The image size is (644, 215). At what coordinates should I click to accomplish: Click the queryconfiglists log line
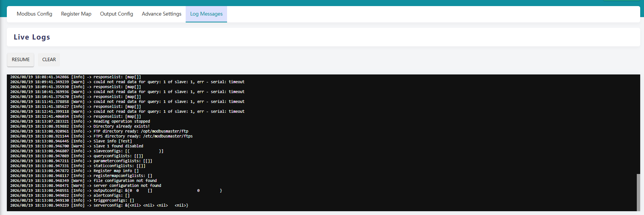77,156
